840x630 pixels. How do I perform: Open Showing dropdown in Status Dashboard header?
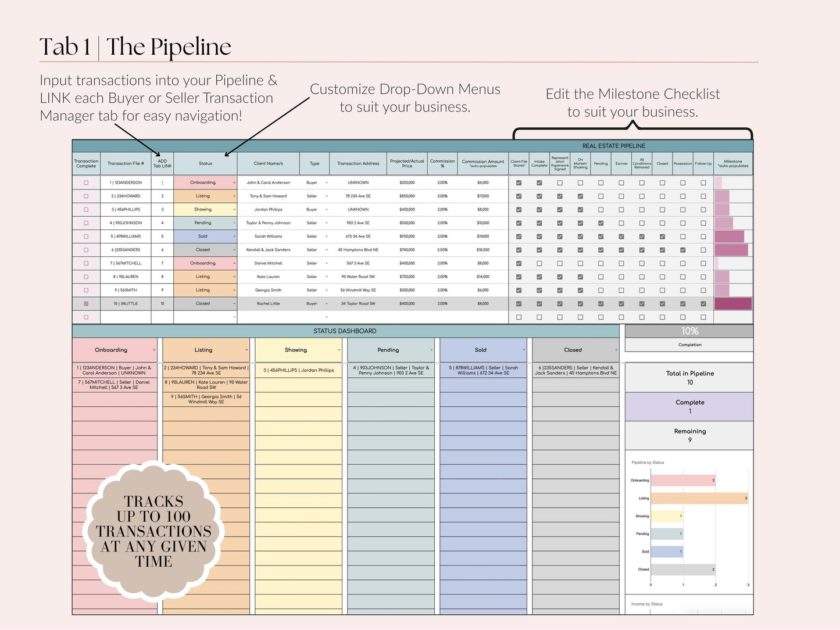339,350
